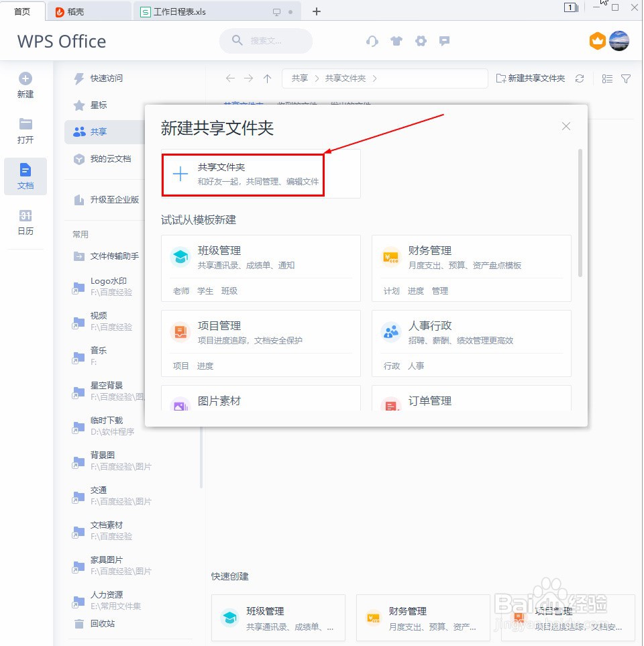Image resolution: width=644 pixels, height=646 pixels.
Task: Click 财务管理 quick-create card at bottom
Action: coord(423,618)
